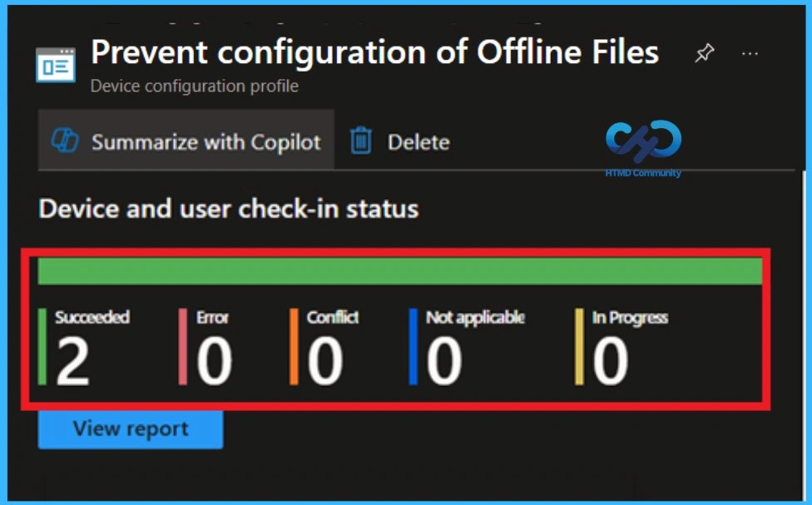Viewport: 812px width, 505px height.
Task: Open the more options ellipsis menu
Action: pos(750,52)
